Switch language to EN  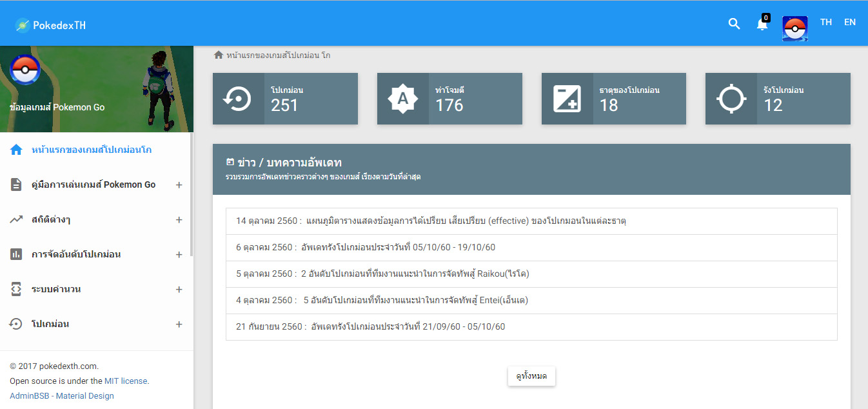pyautogui.click(x=850, y=22)
